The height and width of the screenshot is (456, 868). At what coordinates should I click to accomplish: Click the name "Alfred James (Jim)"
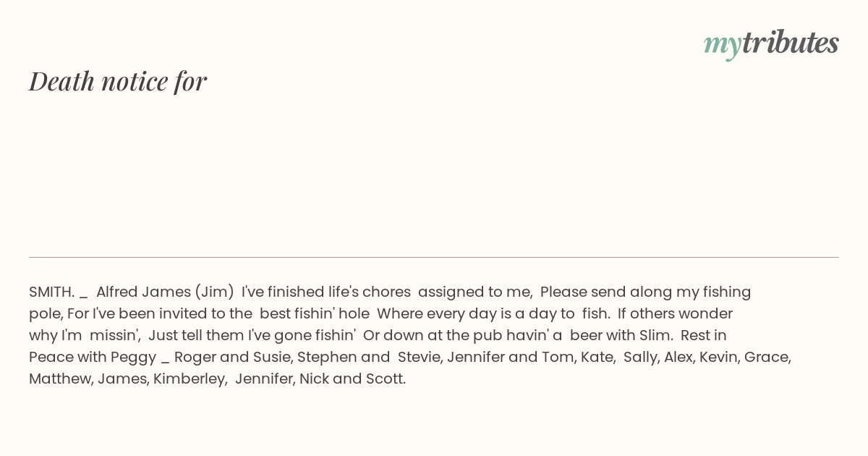(x=165, y=292)
